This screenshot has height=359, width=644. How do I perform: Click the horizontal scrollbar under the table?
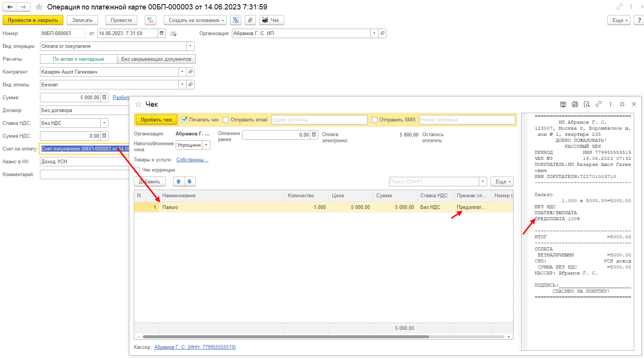coord(285,337)
